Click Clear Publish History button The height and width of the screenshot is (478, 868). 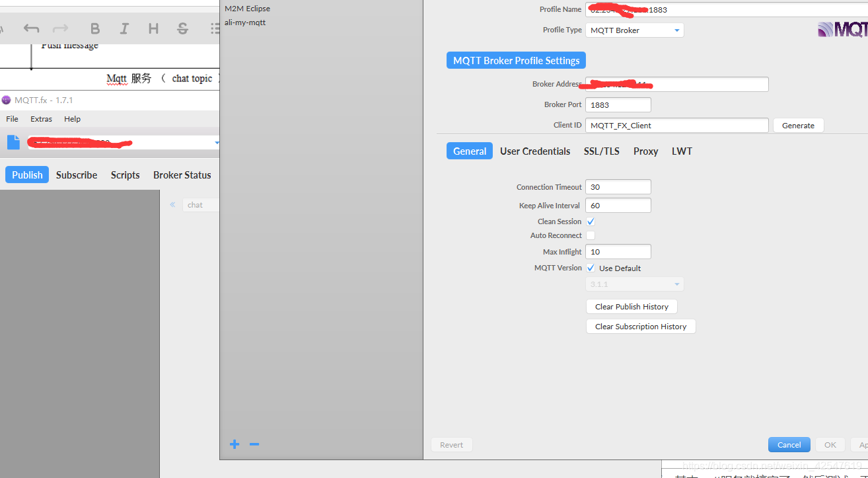[x=632, y=307]
